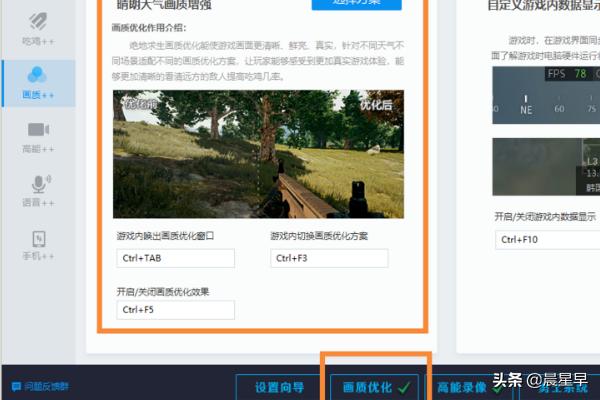Click the Ctrl+F5 hotkey field

click(x=176, y=310)
